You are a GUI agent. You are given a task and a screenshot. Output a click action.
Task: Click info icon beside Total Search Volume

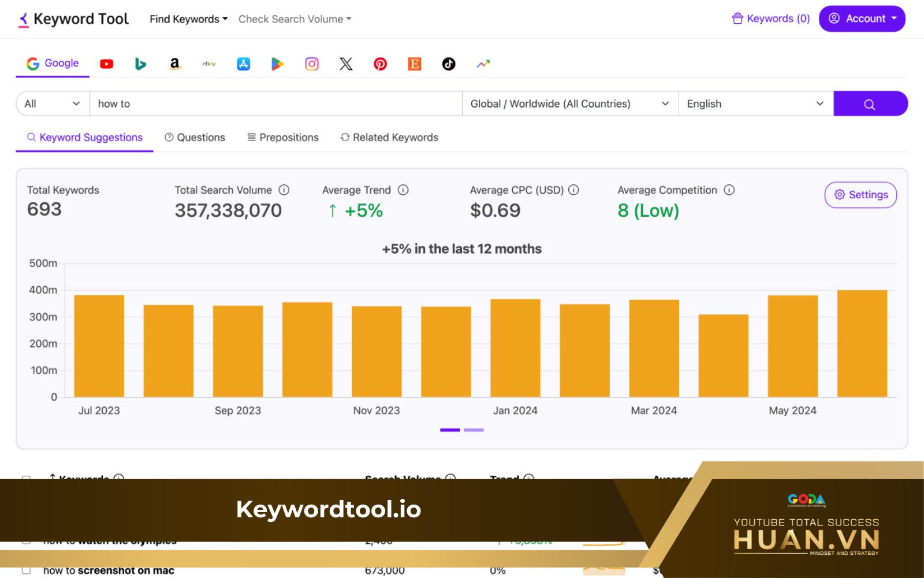point(284,190)
